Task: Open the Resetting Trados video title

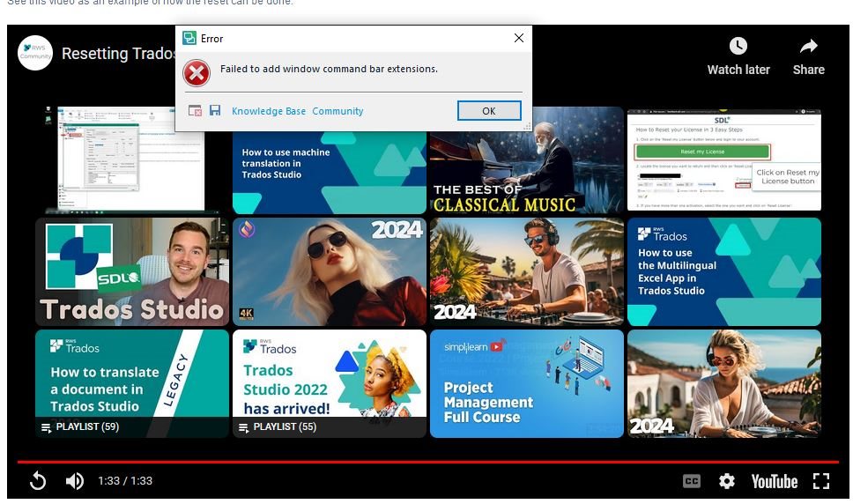Action: 119,53
